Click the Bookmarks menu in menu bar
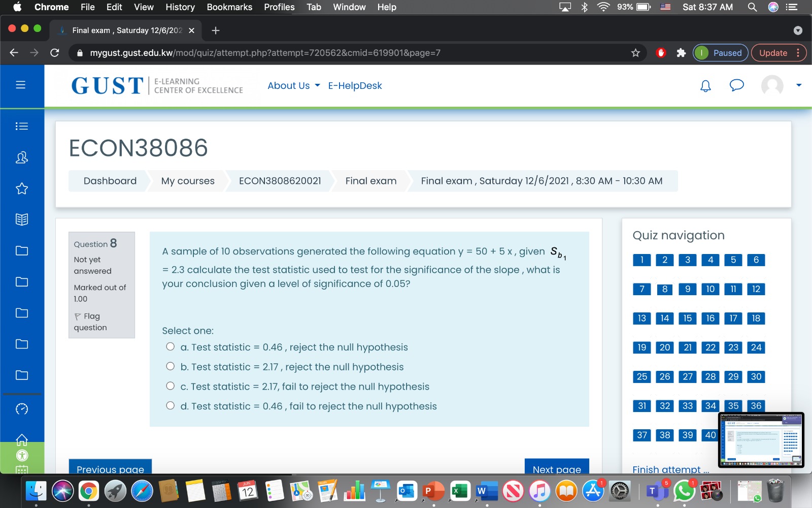Screen dimensions: 812x508 coord(229,7)
